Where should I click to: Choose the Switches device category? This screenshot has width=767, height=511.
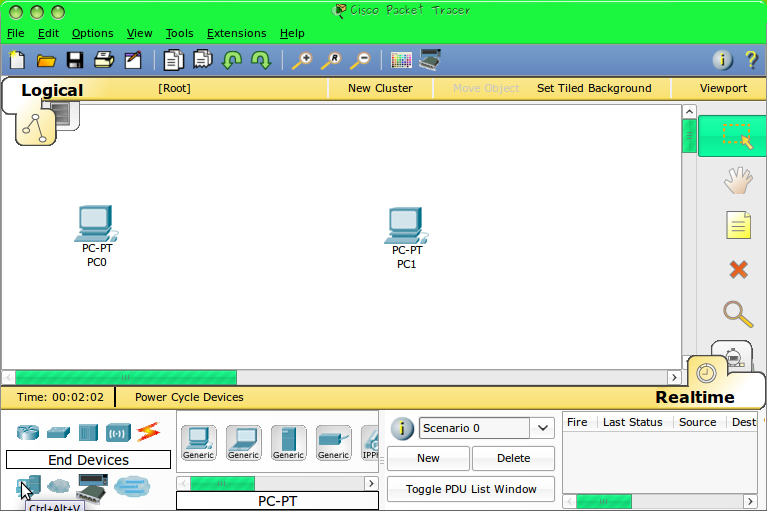coord(58,432)
